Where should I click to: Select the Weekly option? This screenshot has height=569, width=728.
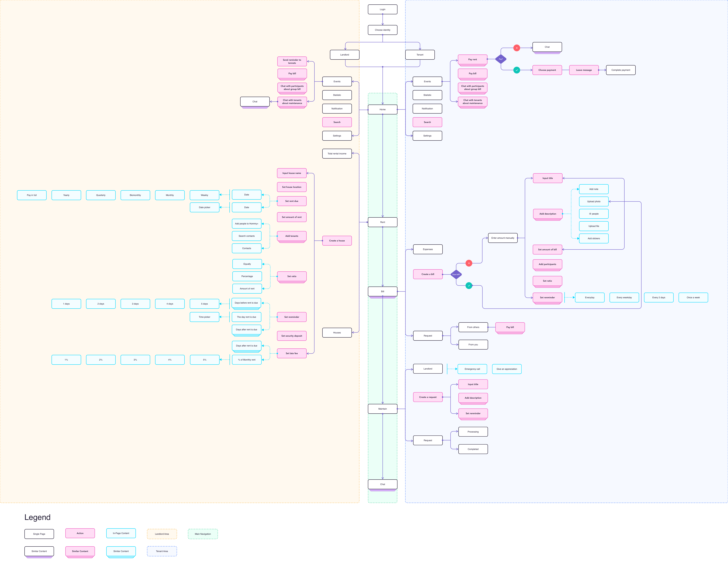[x=204, y=195]
